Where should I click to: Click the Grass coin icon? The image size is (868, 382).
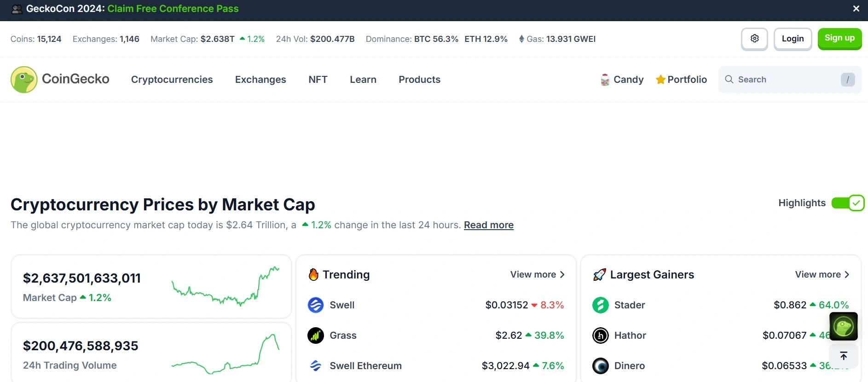click(316, 336)
